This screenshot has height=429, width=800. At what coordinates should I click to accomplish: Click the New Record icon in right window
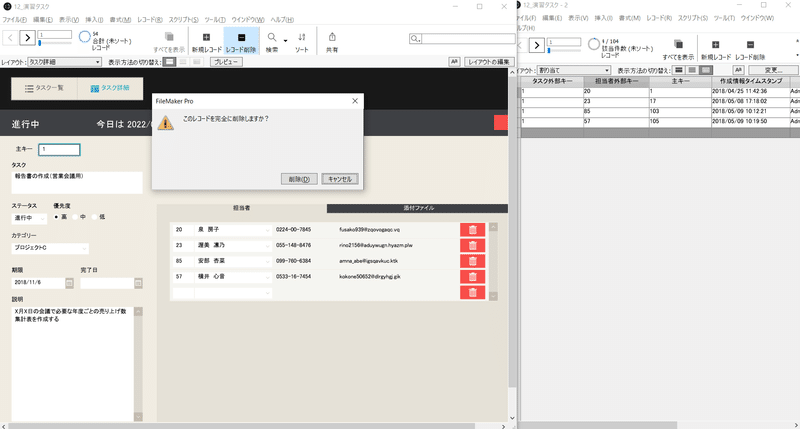coord(716,45)
